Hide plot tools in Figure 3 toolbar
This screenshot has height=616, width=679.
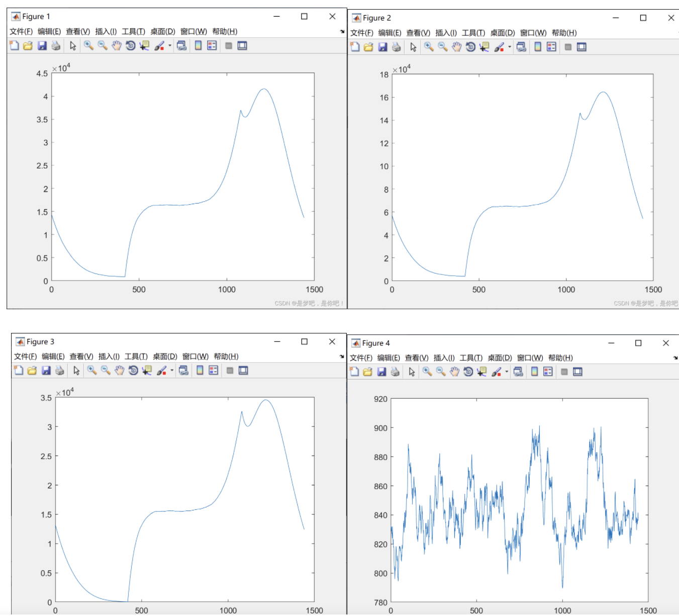pyautogui.click(x=230, y=371)
